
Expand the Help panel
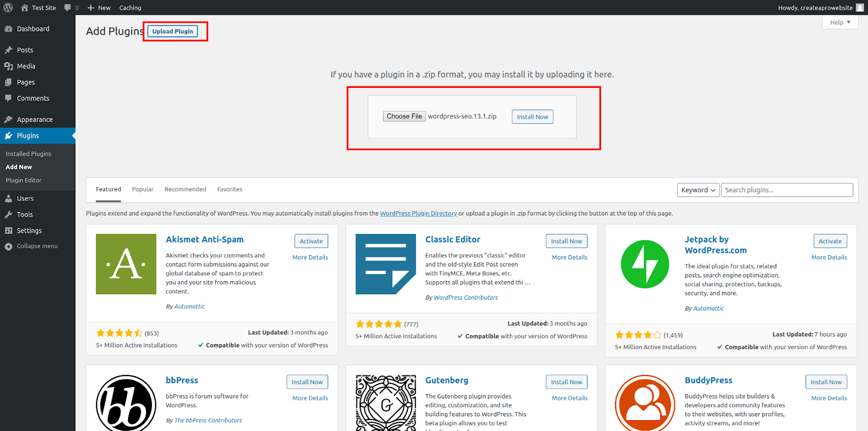840,22
